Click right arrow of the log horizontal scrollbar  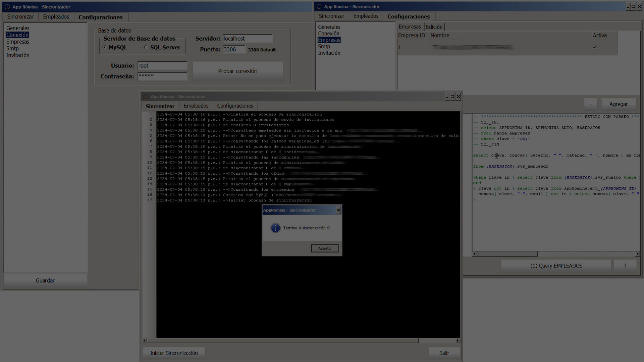(x=458, y=341)
